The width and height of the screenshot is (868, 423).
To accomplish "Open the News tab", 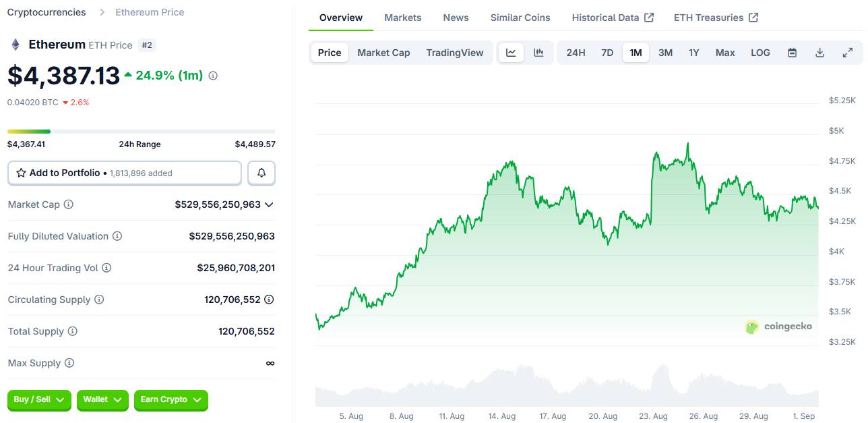I will click(456, 18).
